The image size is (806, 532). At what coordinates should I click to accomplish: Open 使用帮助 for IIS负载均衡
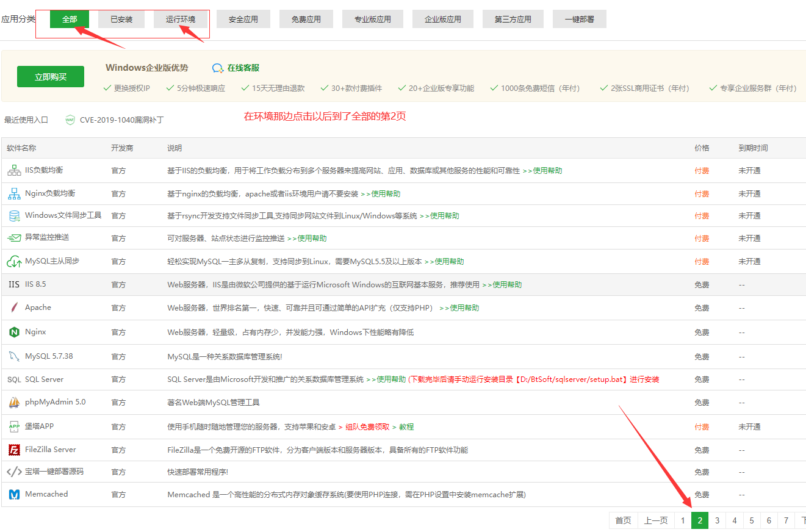[x=542, y=171]
